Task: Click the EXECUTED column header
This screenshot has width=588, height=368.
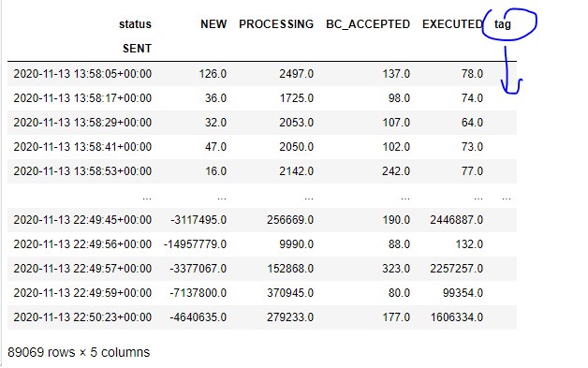Action: (452, 24)
